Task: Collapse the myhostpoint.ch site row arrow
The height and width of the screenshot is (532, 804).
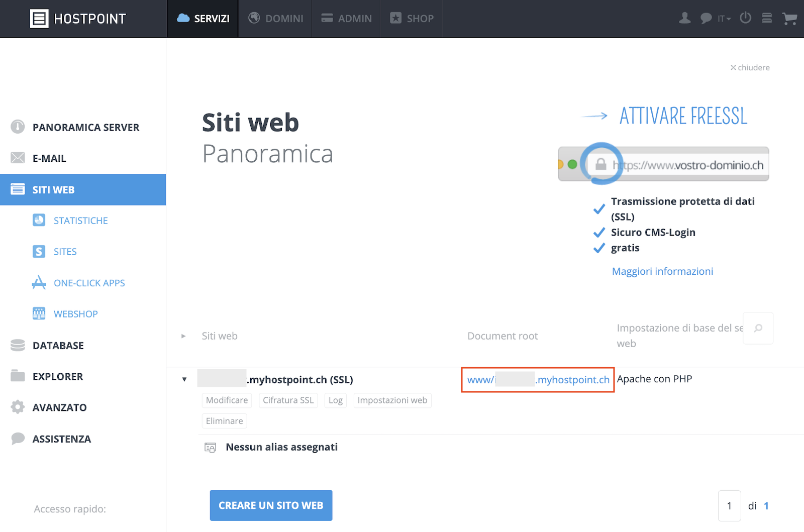Action: click(184, 379)
